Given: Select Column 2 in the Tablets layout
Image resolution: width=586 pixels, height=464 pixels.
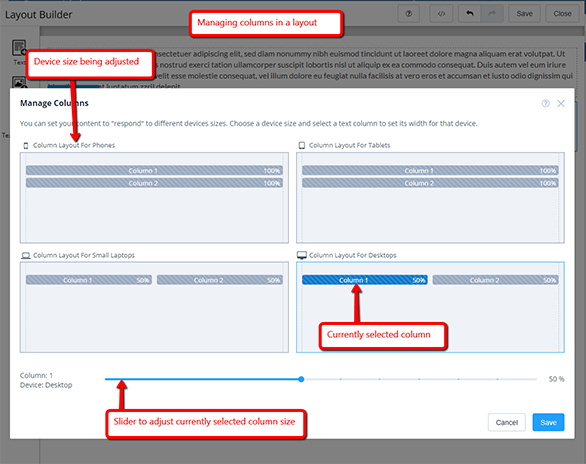Looking at the screenshot, I should click(430, 183).
